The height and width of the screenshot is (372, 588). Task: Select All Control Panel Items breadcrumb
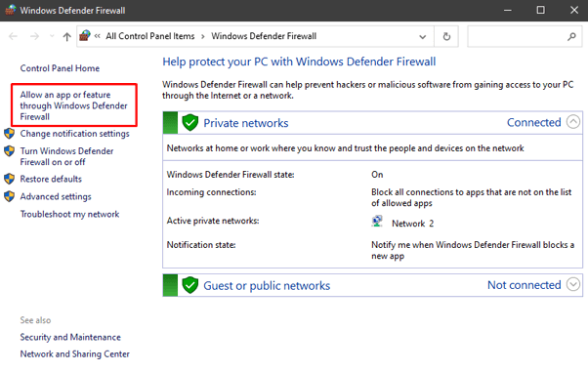(x=150, y=36)
